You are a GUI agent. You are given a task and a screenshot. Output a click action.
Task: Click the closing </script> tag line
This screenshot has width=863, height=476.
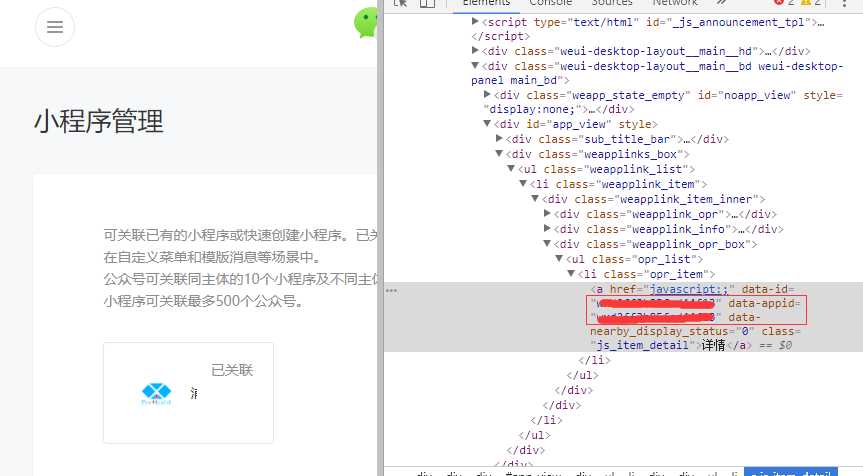coord(500,36)
